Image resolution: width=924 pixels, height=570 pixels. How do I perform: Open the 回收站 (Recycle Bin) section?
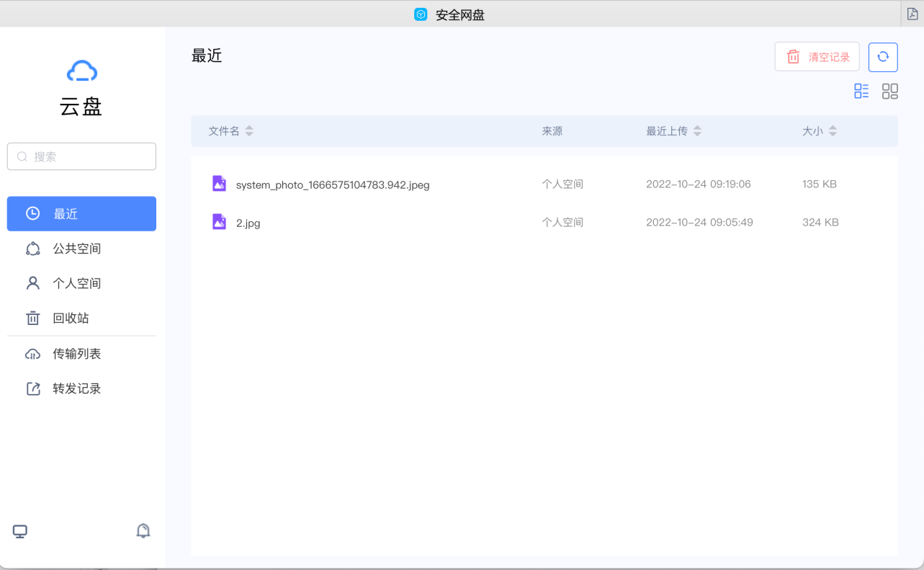(x=72, y=318)
